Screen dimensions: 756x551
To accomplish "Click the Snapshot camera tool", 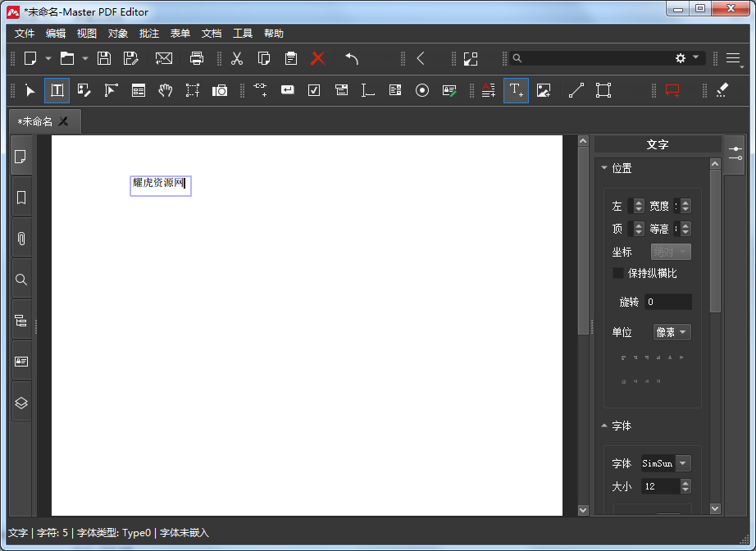I will [220, 90].
